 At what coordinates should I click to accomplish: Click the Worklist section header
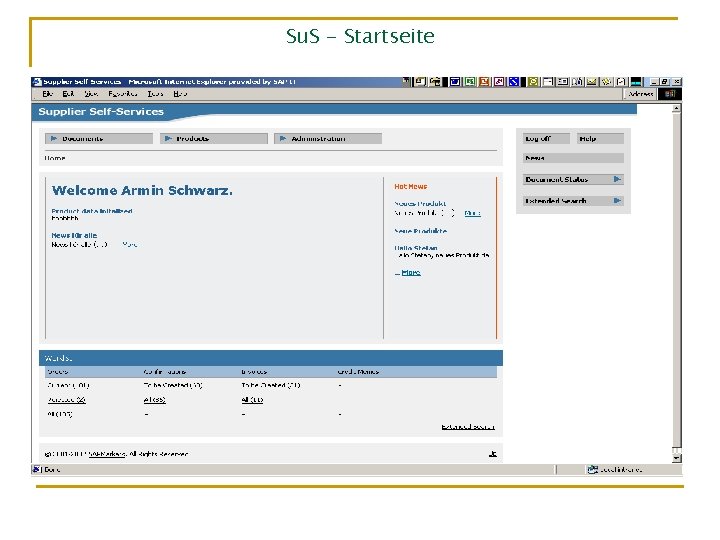pyautogui.click(x=271, y=358)
